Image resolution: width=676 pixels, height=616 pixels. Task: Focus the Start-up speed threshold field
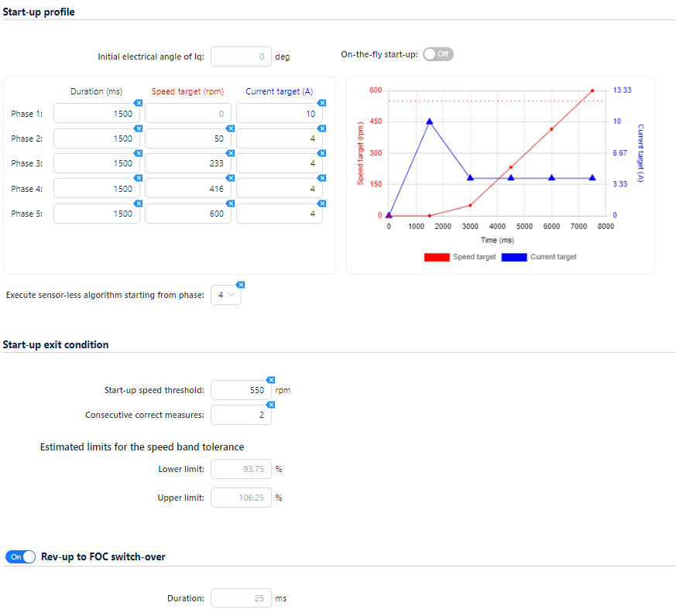coord(240,391)
